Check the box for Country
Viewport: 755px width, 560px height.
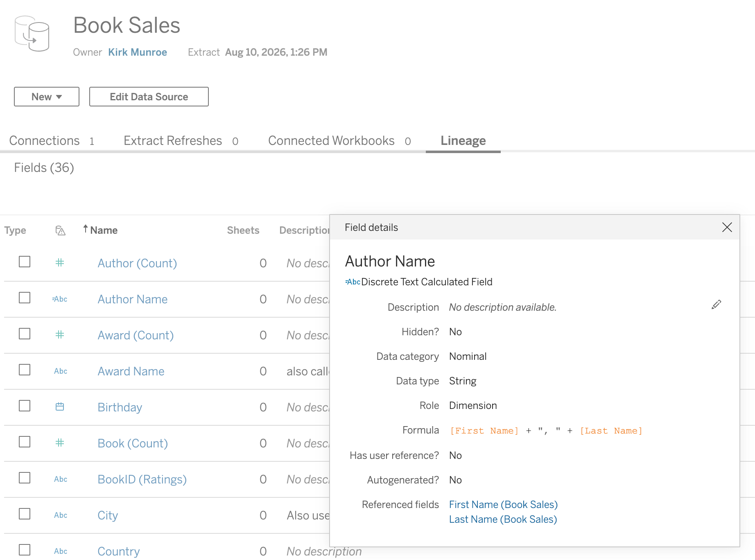tap(25, 550)
